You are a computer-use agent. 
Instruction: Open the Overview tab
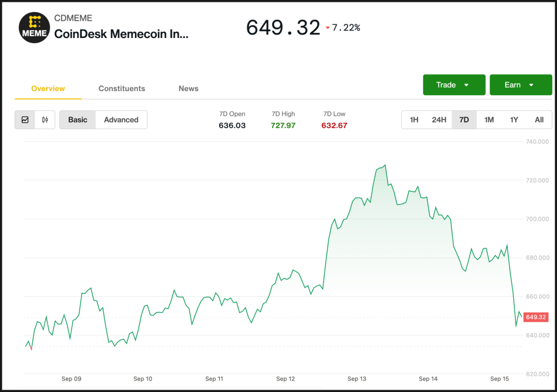(48, 88)
